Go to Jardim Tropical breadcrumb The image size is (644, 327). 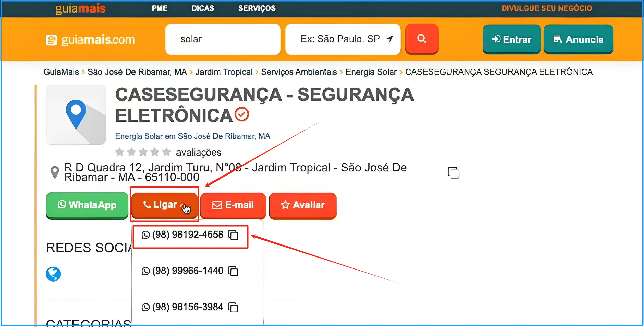(x=224, y=72)
